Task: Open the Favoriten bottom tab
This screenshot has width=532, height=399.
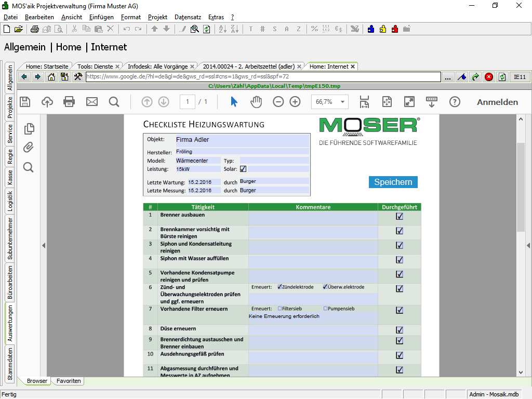Action: (x=69, y=381)
